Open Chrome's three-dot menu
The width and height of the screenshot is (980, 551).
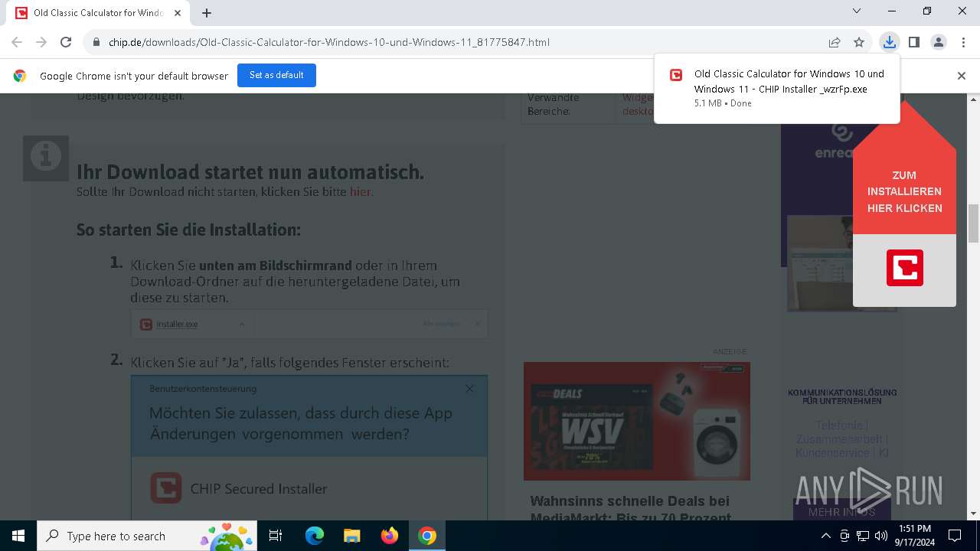coord(962,42)
